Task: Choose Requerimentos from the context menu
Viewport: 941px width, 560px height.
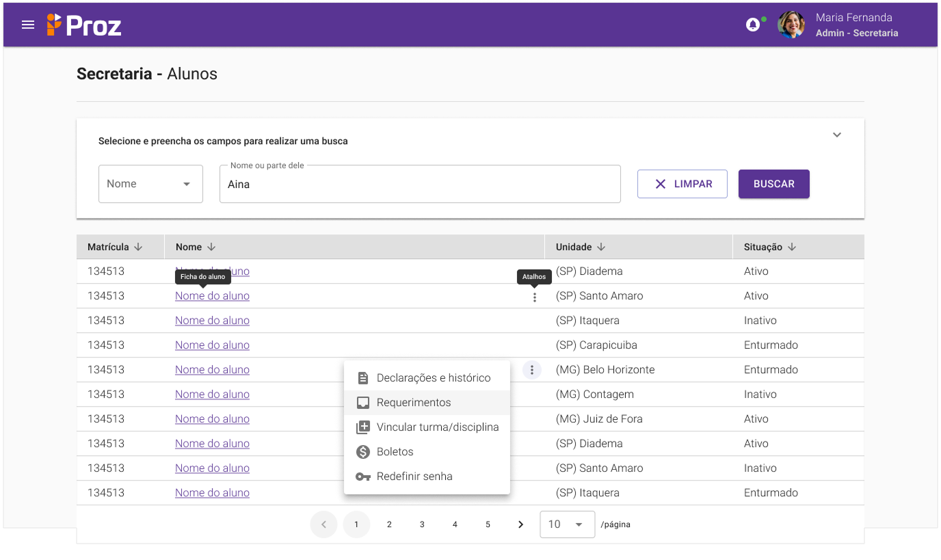Action: 414,403
